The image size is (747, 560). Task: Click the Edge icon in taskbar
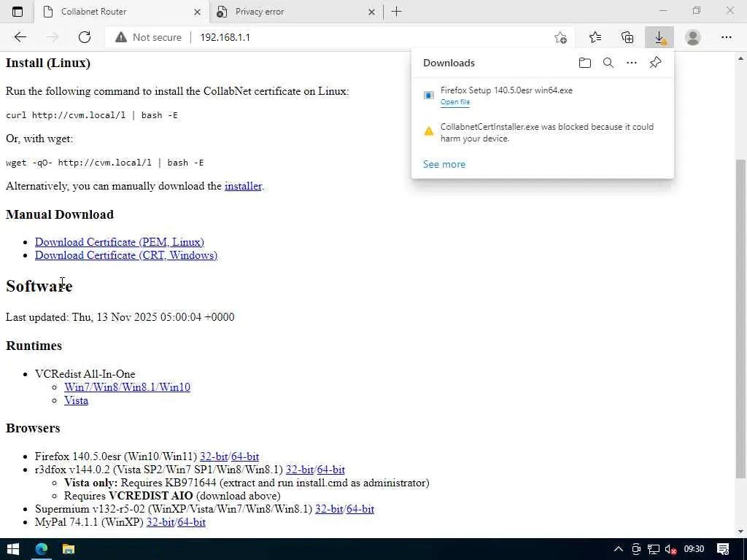click(x=42, y=549)
